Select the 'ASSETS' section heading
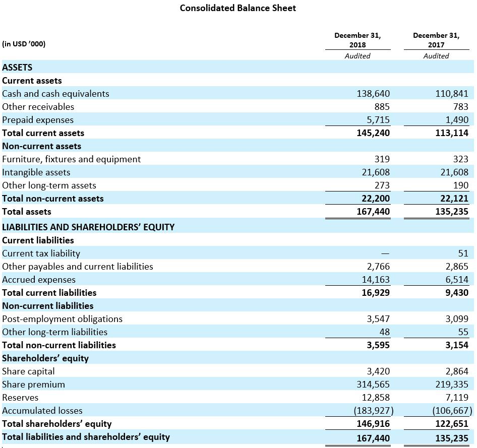This screenshot has width=477, height=448. pos(17,67)
